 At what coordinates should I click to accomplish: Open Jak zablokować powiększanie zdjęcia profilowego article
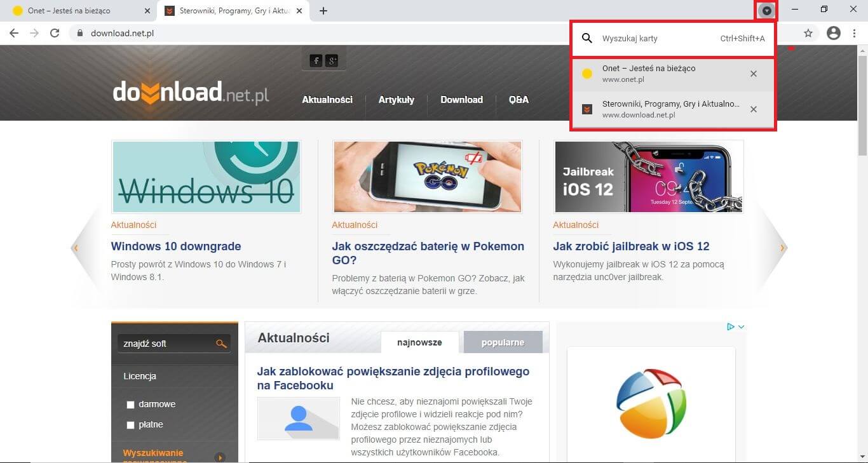coord(393,379)
